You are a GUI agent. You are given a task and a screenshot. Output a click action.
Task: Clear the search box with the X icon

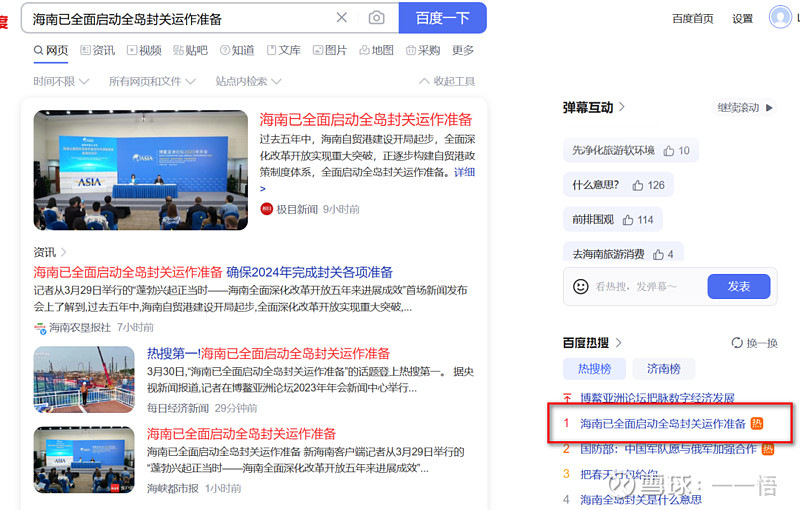click(x=341, y=18)
